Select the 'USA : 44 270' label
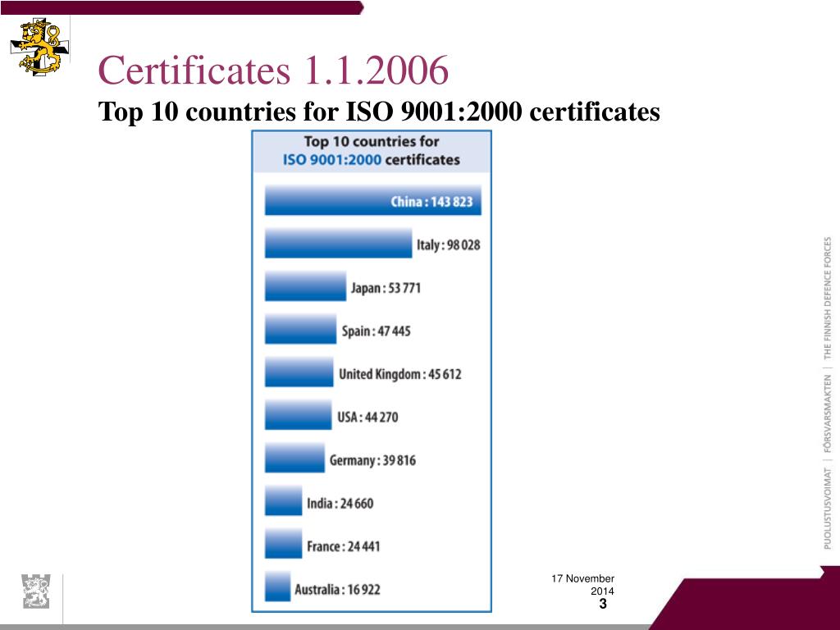The height and width of the screenshot is (630, 840). click(x=367, y=417)
